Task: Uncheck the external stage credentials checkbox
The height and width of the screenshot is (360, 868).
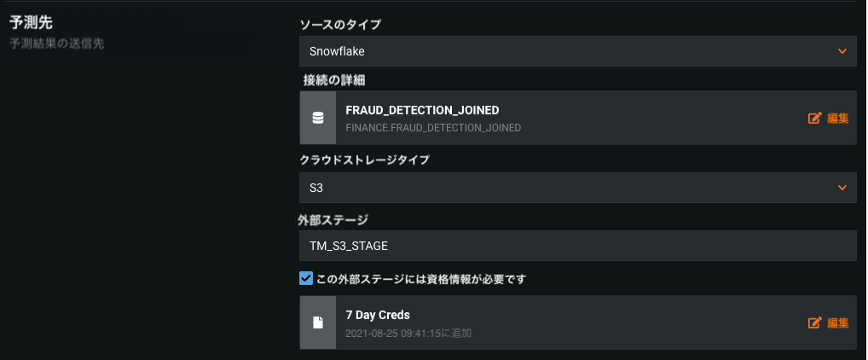Action: 306,278
